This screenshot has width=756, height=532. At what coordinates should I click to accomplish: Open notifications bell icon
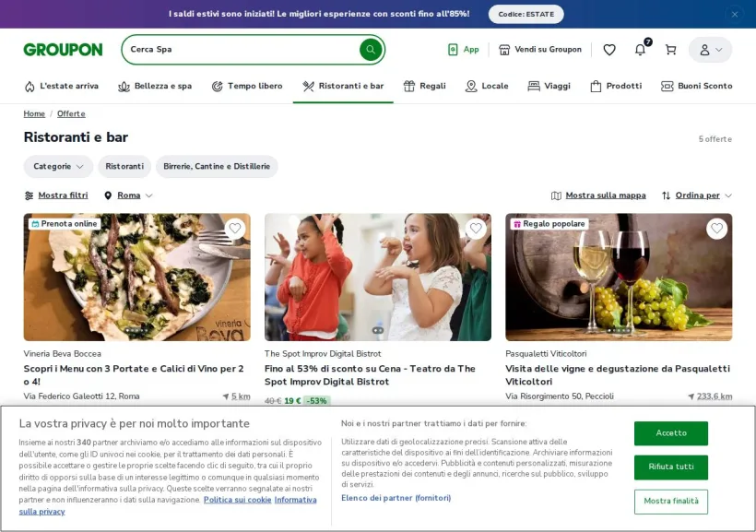tap(641, 49)
